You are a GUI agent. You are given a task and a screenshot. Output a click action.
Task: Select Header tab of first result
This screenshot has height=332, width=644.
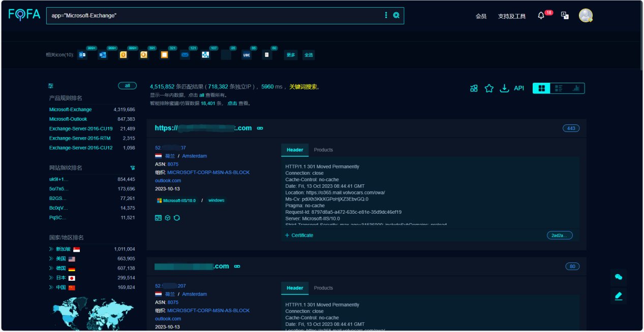[295, 150]
